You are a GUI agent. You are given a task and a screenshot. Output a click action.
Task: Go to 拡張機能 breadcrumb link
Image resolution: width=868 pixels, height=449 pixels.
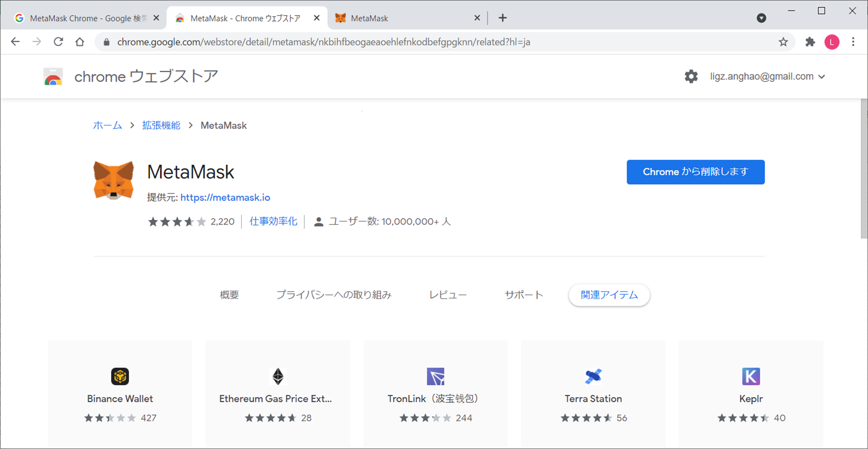click(x=161, y=125)
